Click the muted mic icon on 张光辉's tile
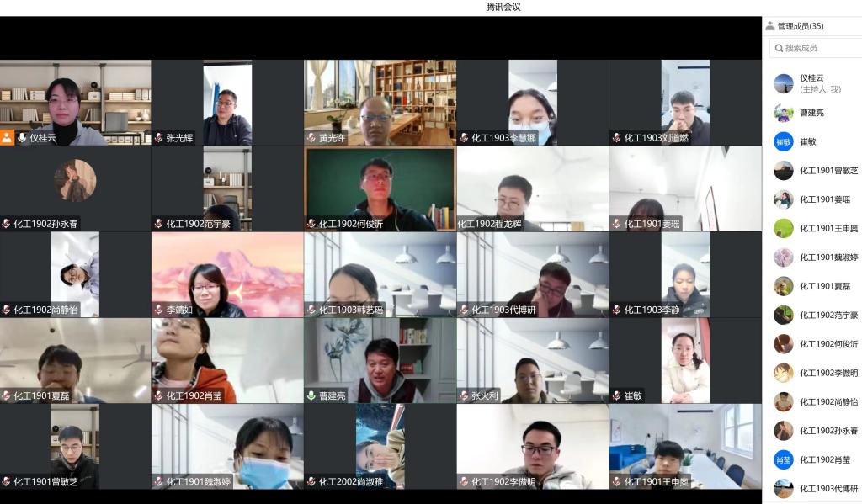 [158, 138]
